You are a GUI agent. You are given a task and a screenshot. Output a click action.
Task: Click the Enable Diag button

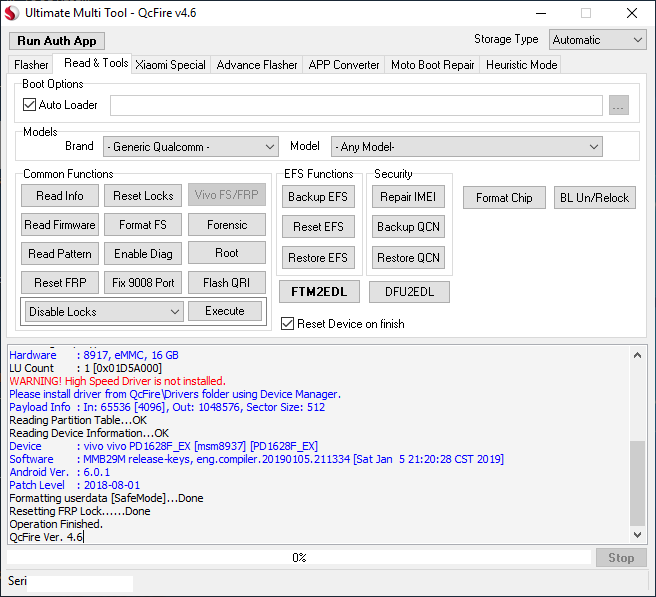[143, 254]
